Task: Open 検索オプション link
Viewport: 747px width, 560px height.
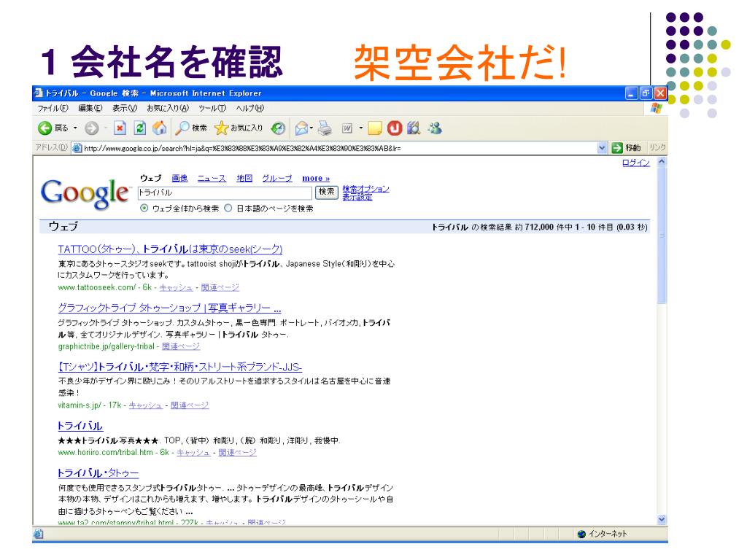Action: [366, 189]
